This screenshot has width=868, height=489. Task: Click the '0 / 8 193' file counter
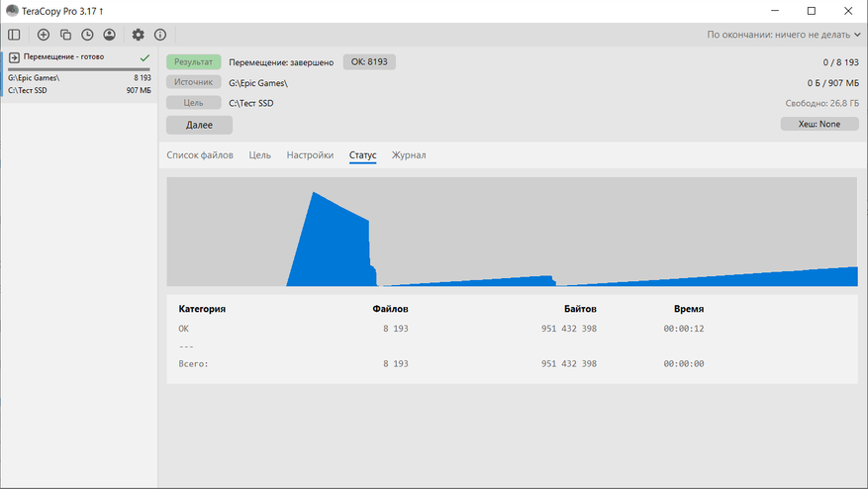coord(840,62)
